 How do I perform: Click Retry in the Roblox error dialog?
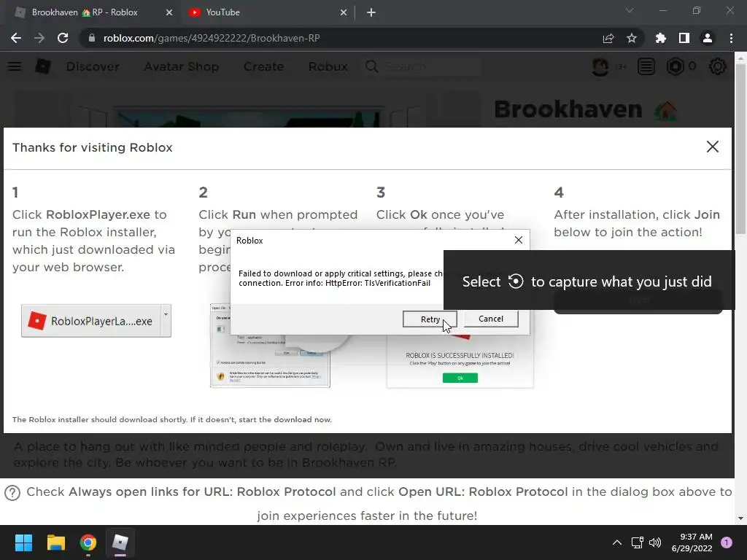[x=430, y=319]
